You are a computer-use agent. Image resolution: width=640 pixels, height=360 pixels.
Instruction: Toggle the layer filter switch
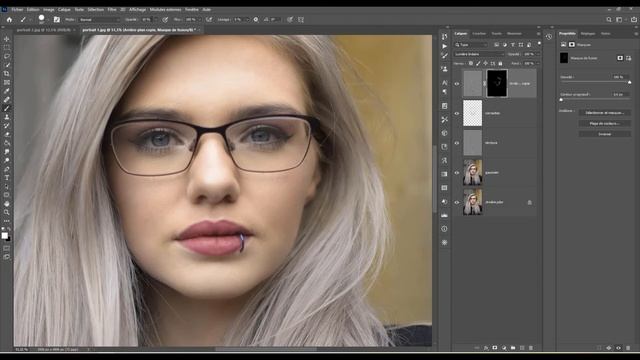tap(539, 43)
